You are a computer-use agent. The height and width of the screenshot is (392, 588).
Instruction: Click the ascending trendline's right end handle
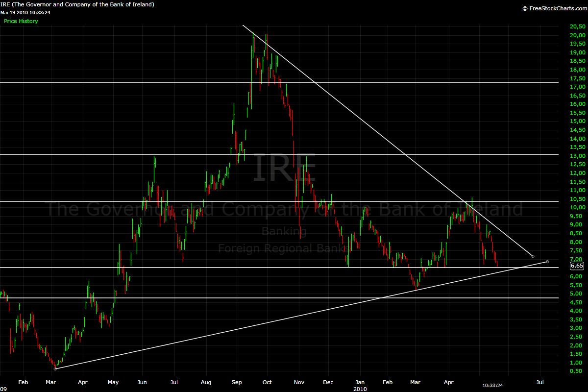pos(547,262)
